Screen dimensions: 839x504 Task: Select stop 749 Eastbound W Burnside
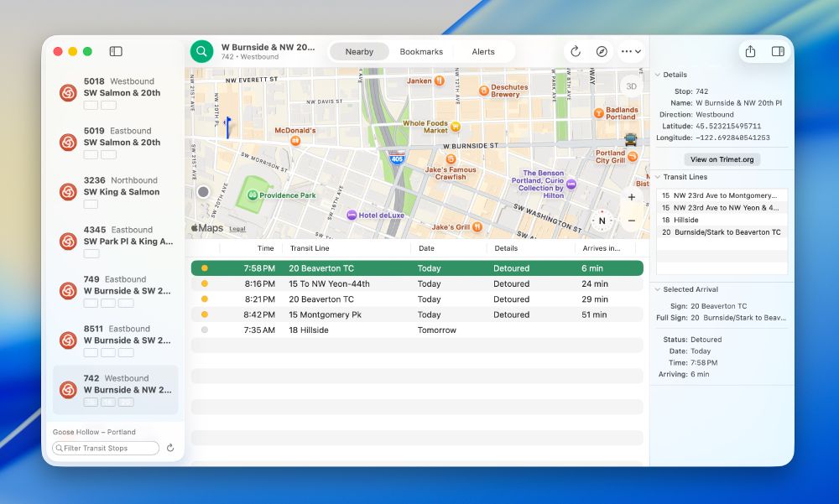(x=116, y=290)
